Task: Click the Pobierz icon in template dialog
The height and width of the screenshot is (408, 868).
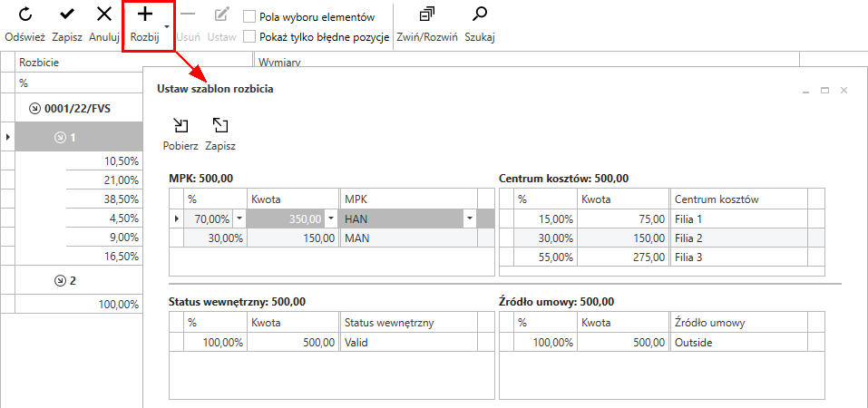Action: (x=180, y=126)
